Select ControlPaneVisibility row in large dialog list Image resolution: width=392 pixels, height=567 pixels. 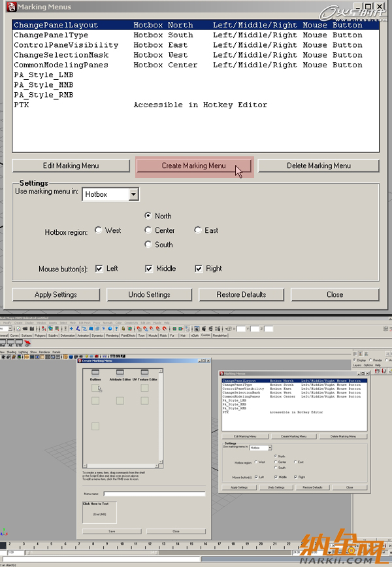point(195,45)
